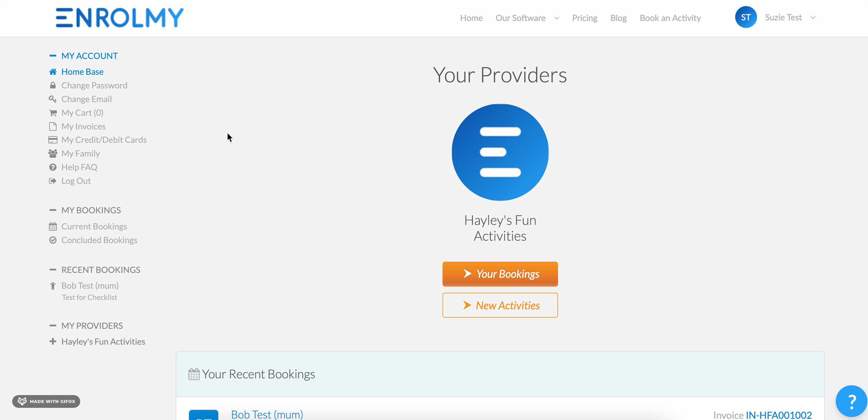
Task: Collapse the RECENT BOOKINGS section
Action: point(53,270)
